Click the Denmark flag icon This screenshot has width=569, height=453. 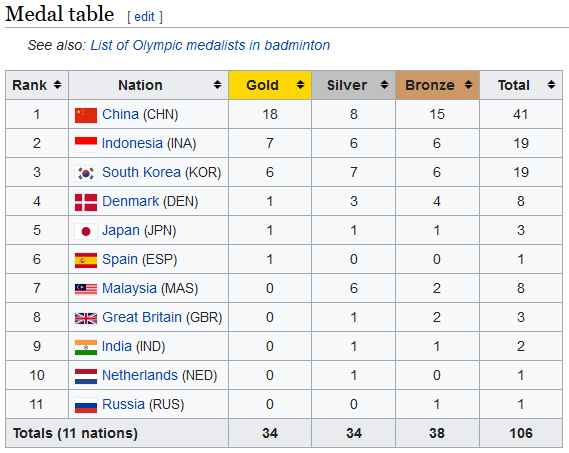[86, 202]
